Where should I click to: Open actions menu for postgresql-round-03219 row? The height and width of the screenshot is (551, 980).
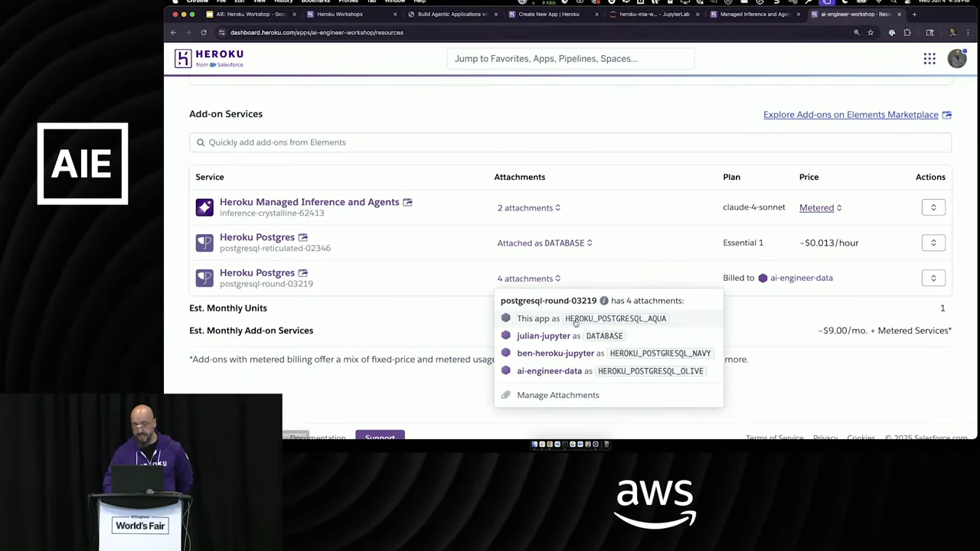(x=933, y=278)
